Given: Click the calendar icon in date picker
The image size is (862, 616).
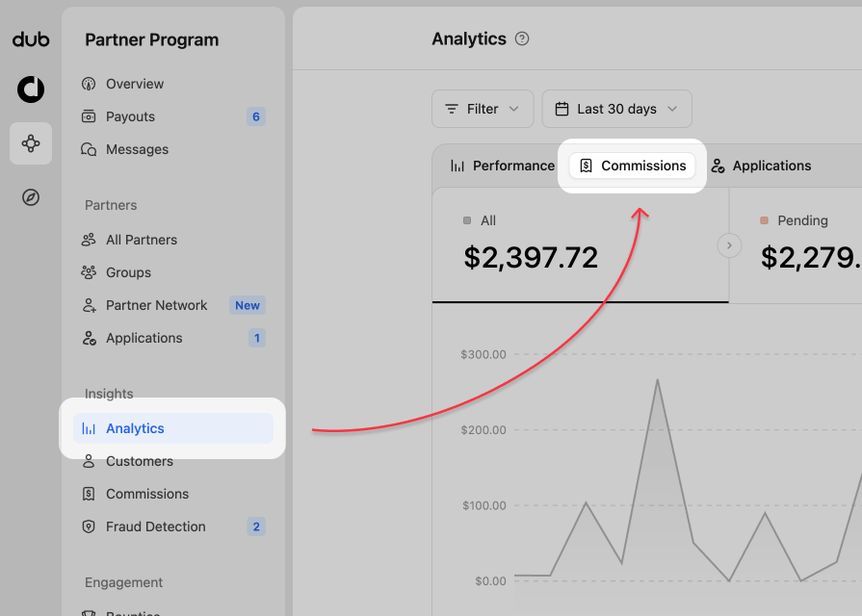Looking at the screenshot, I should [x=562, y=109].
